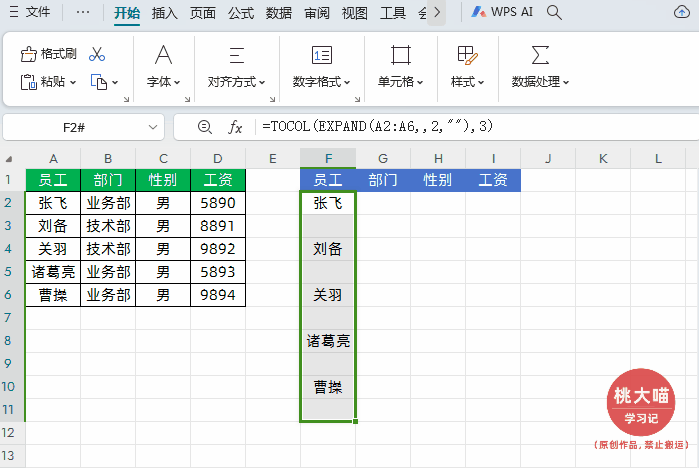Open the Data Processing (数据处理) dropdown
This screenshot has height=468, width=699.
point(540,82)
